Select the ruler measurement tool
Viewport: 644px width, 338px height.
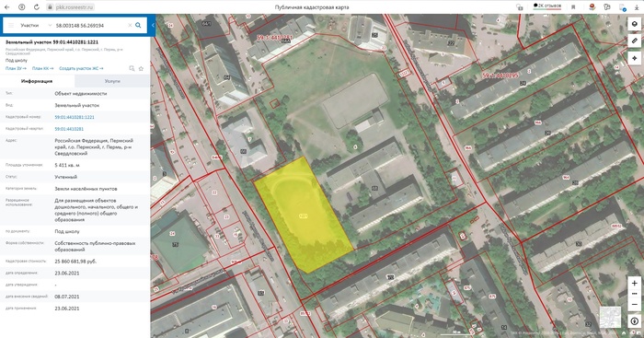(x=635, y=41)
